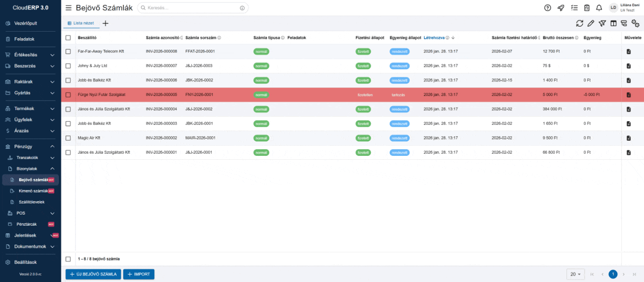Viewport: 644px width, 282px height.
Task: Select the header select-all checkbox
Action: (x=68, y=38)
